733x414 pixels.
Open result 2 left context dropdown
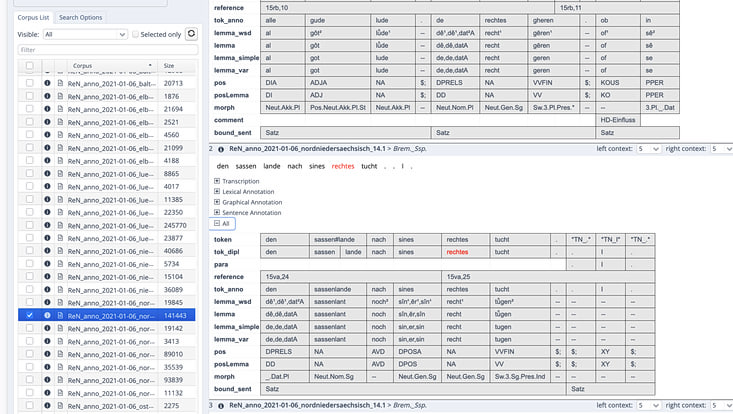tap(648, 149)
